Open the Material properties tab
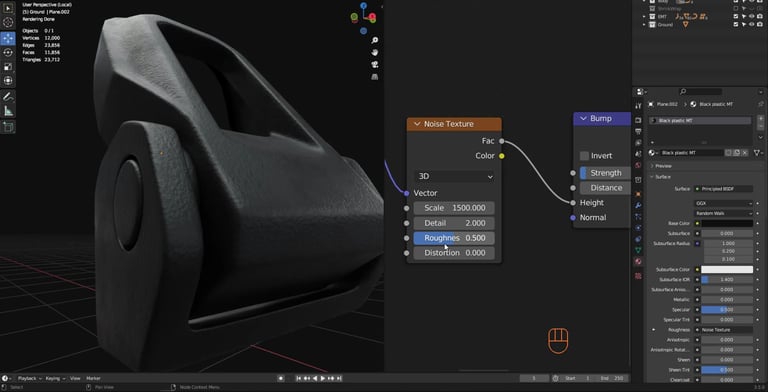This screenshot has height=392, width=768. 638,262
